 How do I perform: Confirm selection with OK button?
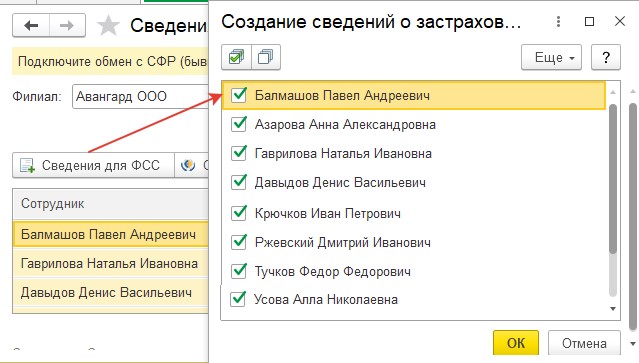516,343
